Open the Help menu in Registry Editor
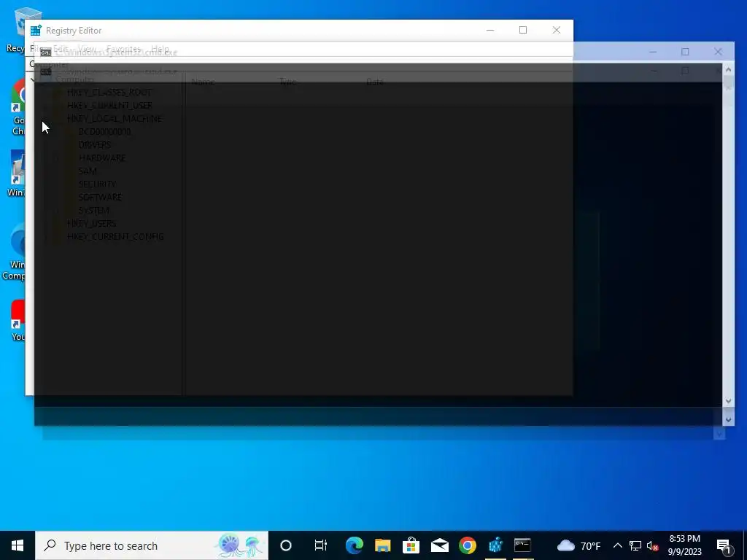747x560 pixels. [160, 49]
